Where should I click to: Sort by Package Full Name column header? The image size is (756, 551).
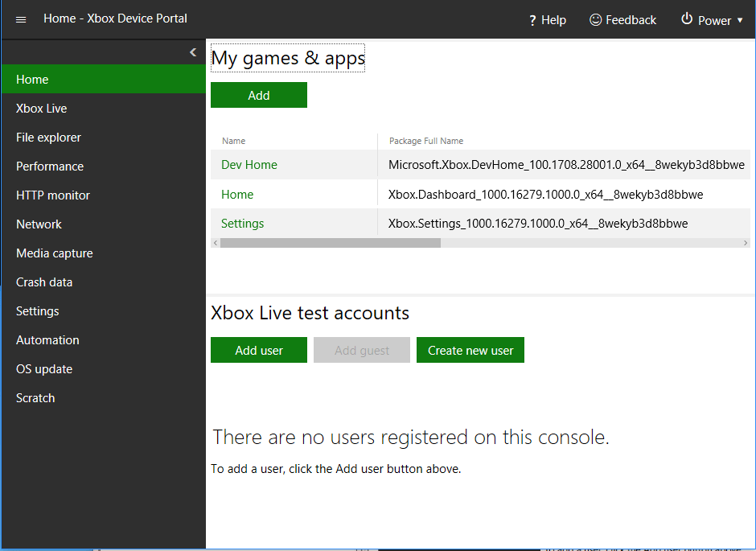[x=426, y=141]
